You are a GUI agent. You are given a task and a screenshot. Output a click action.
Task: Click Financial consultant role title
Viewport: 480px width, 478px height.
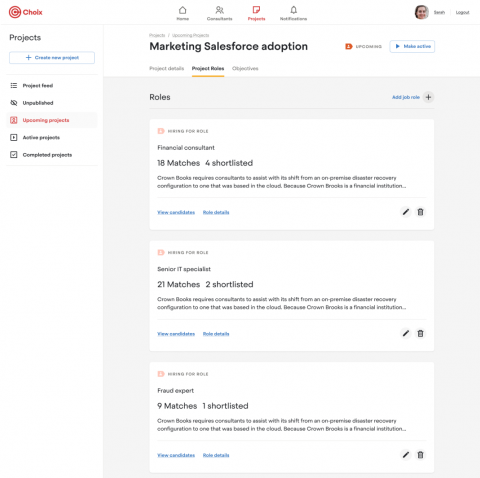click(186, 148)
